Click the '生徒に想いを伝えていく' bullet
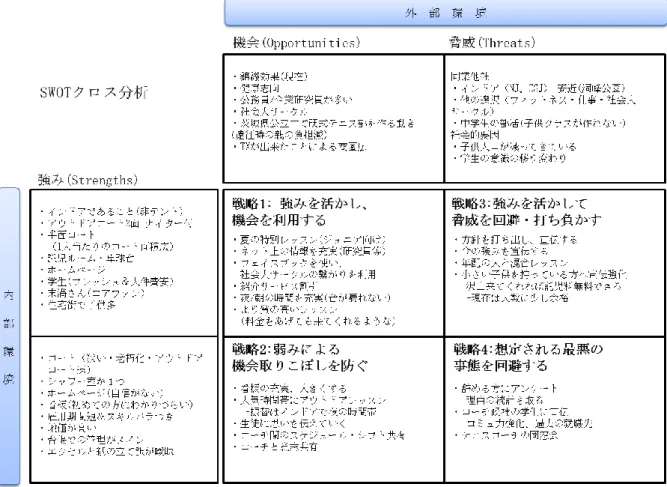The image size is (667, 487). click(x=291, y=424)
